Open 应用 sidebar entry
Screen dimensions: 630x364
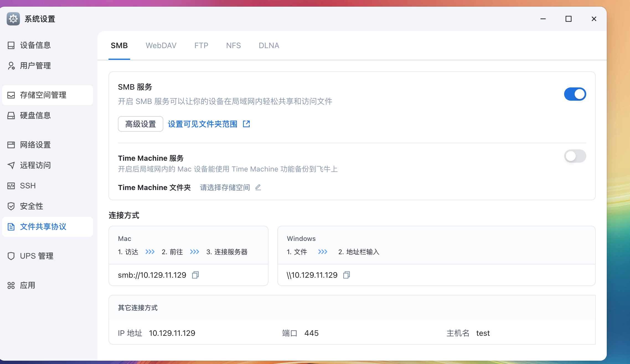coord(48,285)
